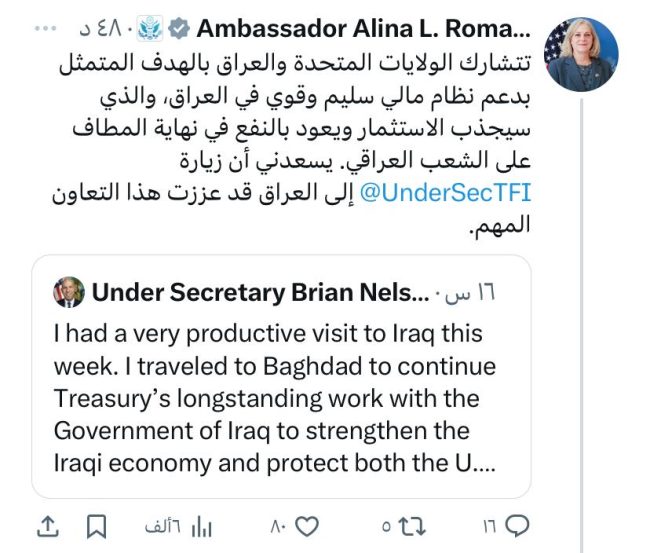Click the ٨٠ likes count
Viewport: 650px width, 553px height.
point(277,526)
